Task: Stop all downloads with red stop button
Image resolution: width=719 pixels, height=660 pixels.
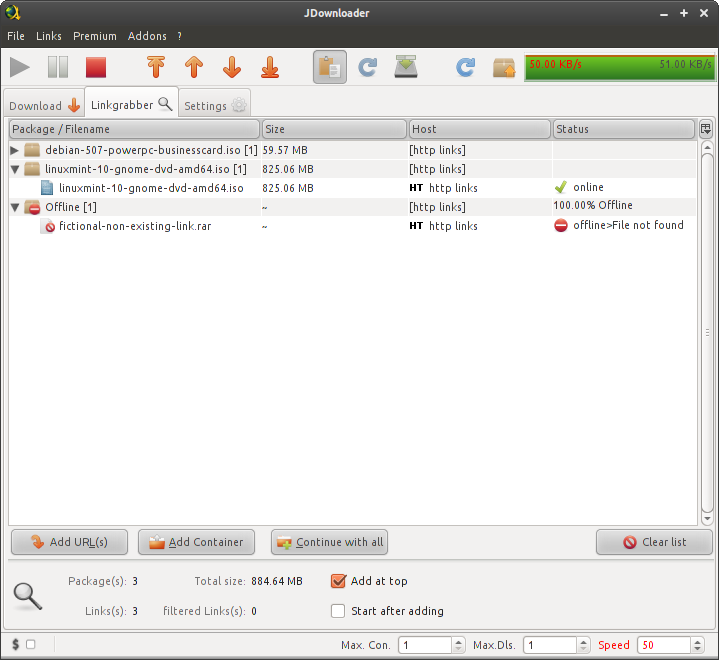Action: click(x=96, y=67)
